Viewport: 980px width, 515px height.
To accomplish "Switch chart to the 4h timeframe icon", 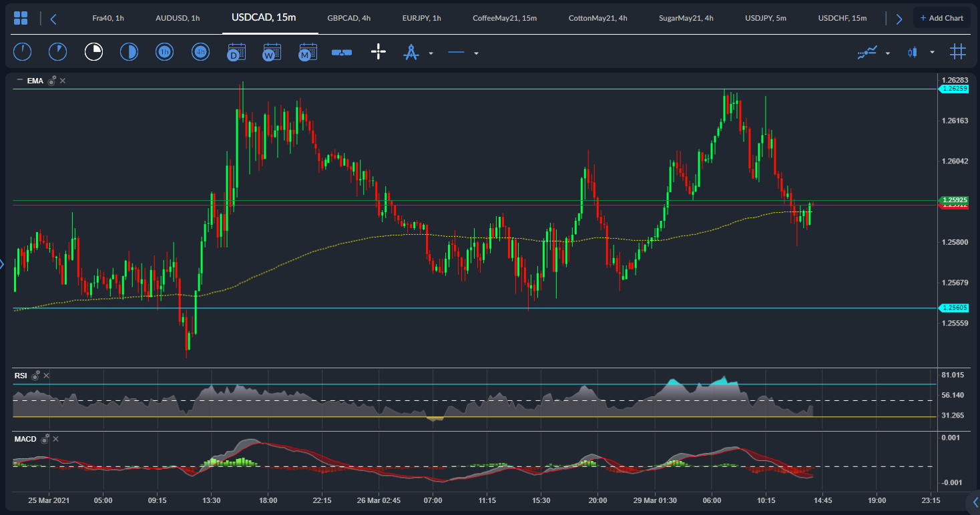I will tap(200, 52).
